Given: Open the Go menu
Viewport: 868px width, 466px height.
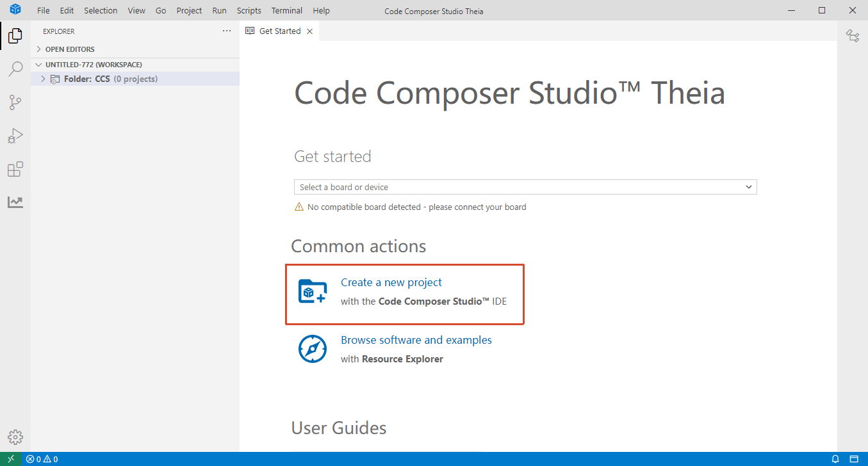Looking at the screenshot, I should tap(161, 11).
